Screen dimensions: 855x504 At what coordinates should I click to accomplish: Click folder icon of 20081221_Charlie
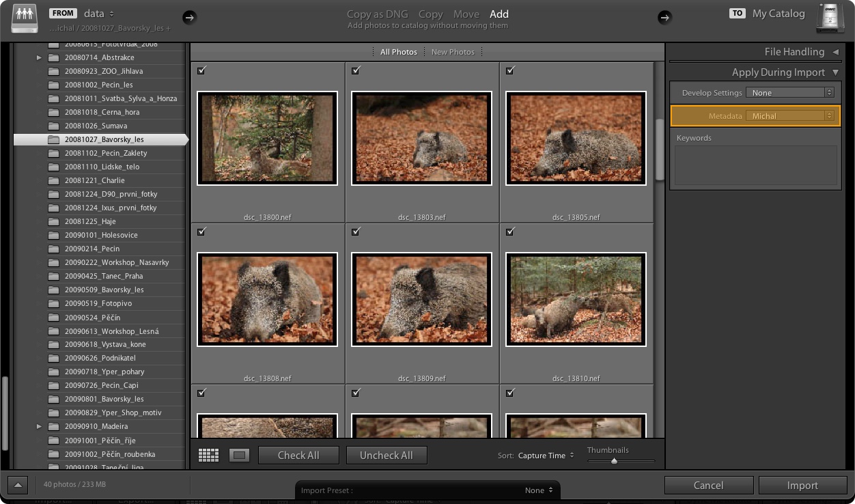[x=53, y=180]
